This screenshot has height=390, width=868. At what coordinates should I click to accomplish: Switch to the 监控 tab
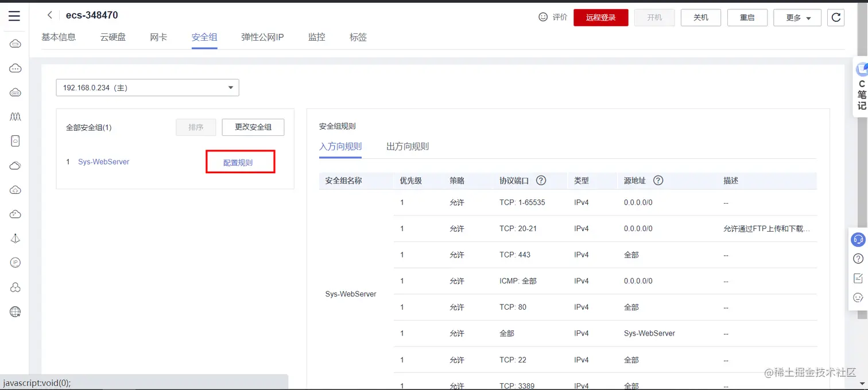coord(317,37)
